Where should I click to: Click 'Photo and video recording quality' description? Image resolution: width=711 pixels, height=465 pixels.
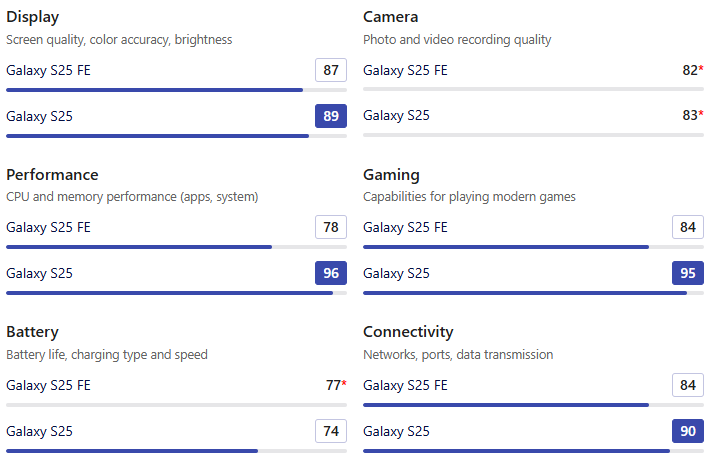pos(457,40)
